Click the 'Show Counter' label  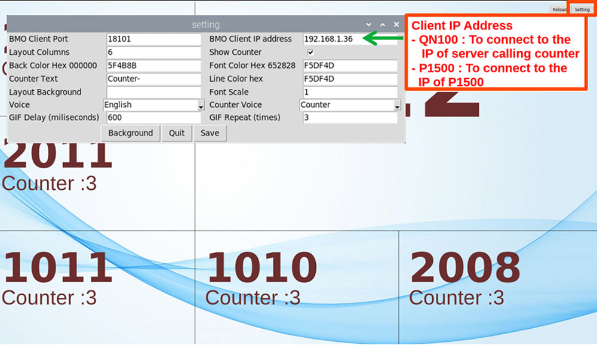coord(235,52)
